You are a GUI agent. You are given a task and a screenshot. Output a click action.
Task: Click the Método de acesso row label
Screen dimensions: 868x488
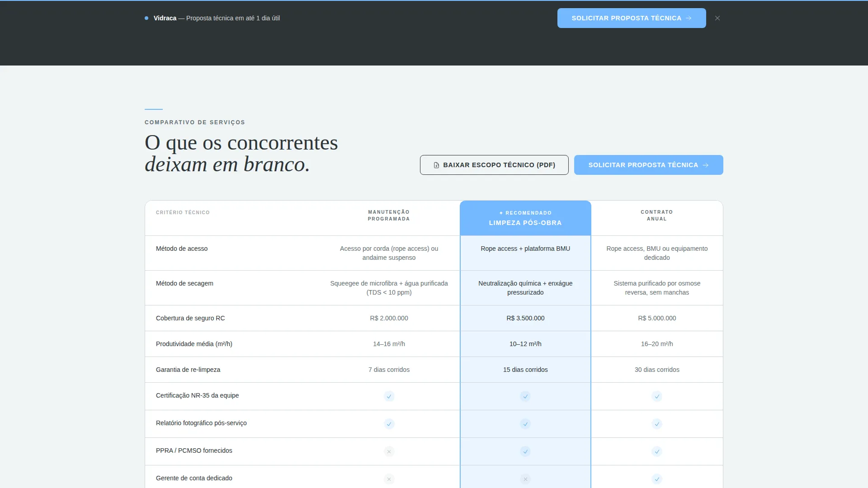click(x=182, y=249)
